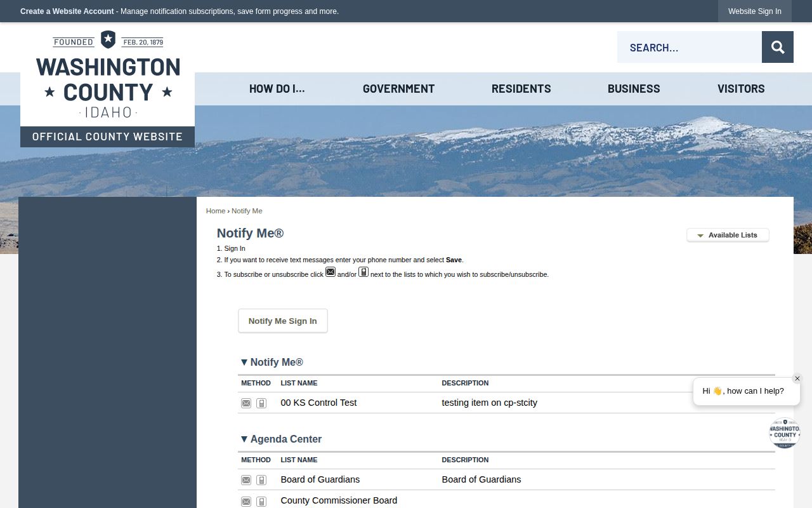Image resolution: width=812 pixels, height=508 pixels.
Task: Click Create a Website Account link
Action: click(x=67, y=11)
